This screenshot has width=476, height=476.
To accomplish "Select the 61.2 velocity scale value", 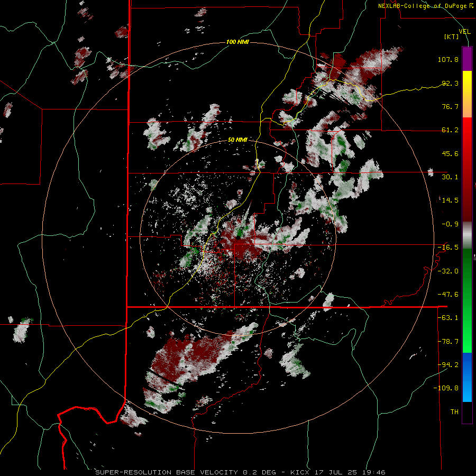I will [x=450, y=130].
